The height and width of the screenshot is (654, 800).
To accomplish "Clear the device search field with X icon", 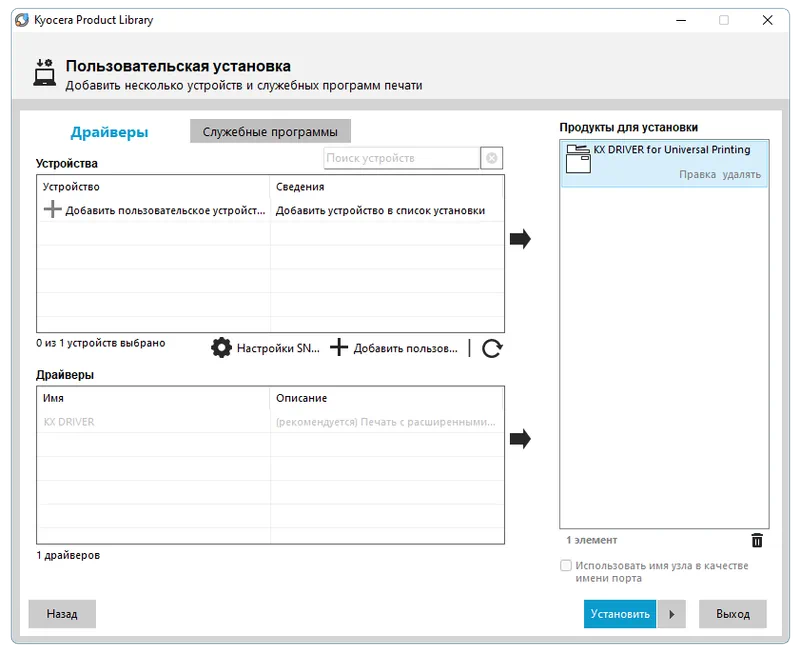I will [492, 158].
